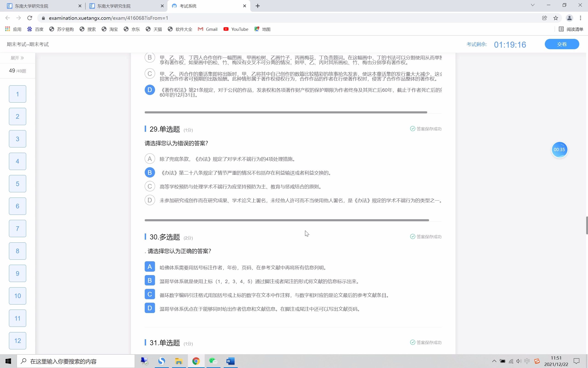Close the 考试系统 tab
This screenshot has width=588, height=368.
pos(245,6)
